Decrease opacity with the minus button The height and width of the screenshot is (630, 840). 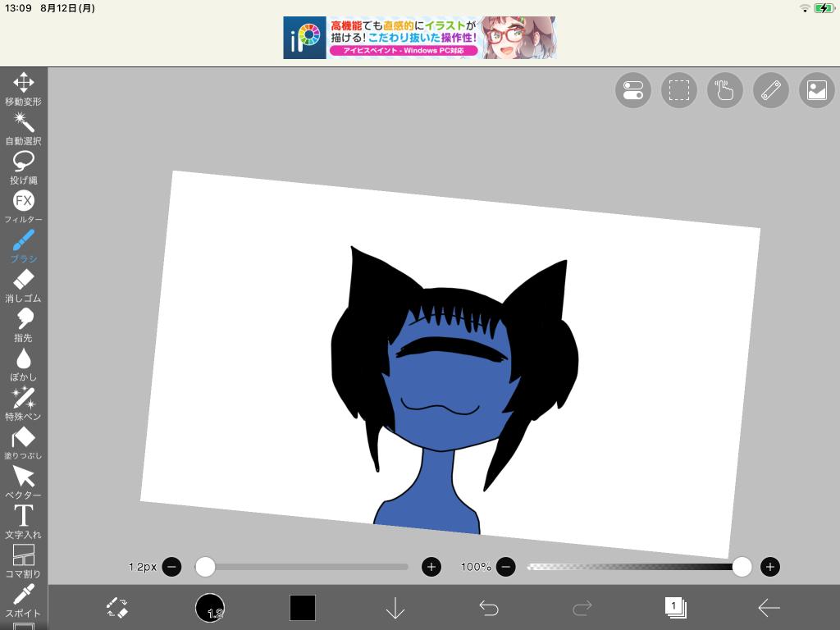coord(506,567)
